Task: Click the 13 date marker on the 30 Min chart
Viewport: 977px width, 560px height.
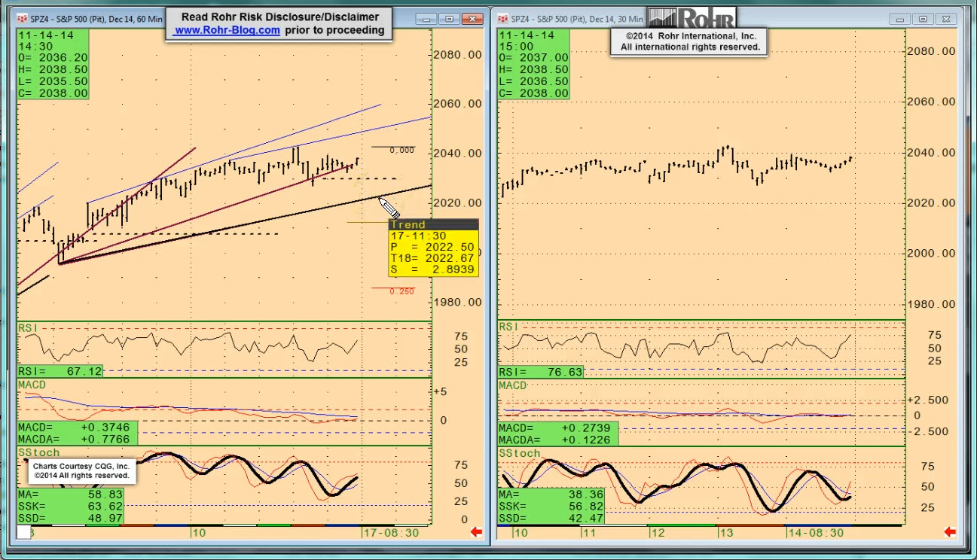Action: 725,532
